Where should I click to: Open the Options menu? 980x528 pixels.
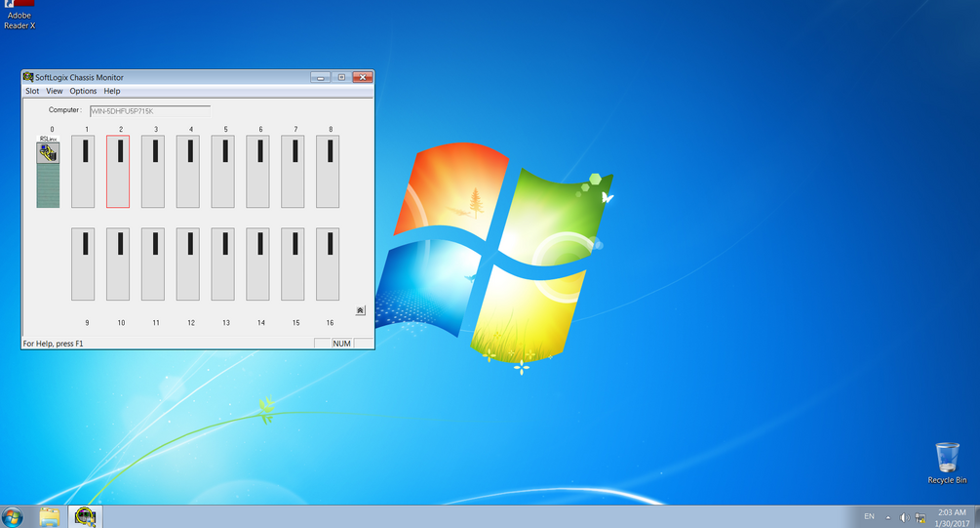click(x=83, y=91)
